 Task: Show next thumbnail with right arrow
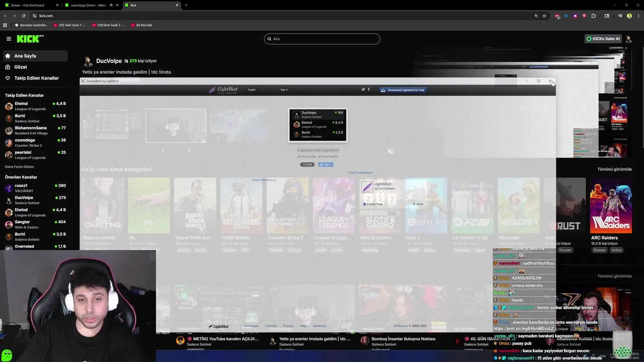pos(189,150)
